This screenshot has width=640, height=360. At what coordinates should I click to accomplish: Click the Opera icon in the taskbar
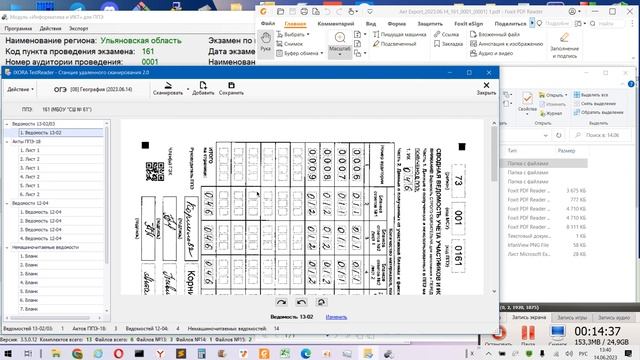pyautogui.click(x=118, y=353)
